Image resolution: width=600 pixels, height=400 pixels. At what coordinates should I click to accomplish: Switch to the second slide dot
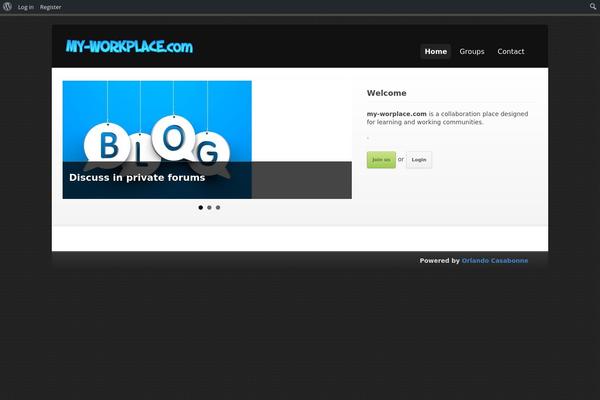click(x=209, y=207)
